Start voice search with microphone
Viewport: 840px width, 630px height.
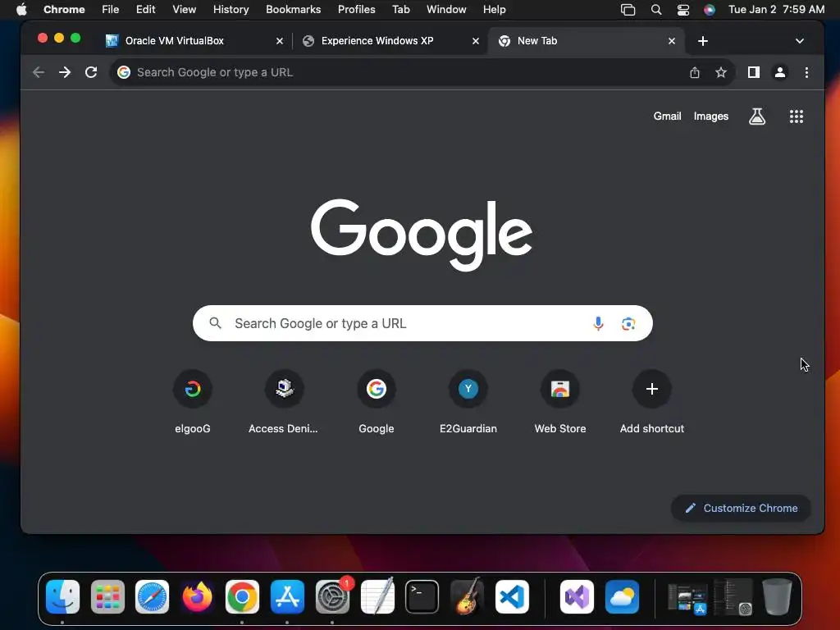598,323
